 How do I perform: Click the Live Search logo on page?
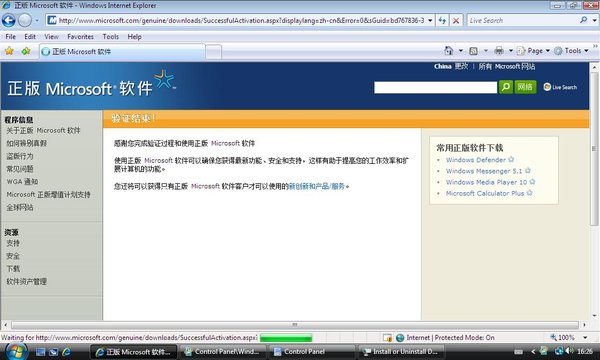click(x=560, y=87)
